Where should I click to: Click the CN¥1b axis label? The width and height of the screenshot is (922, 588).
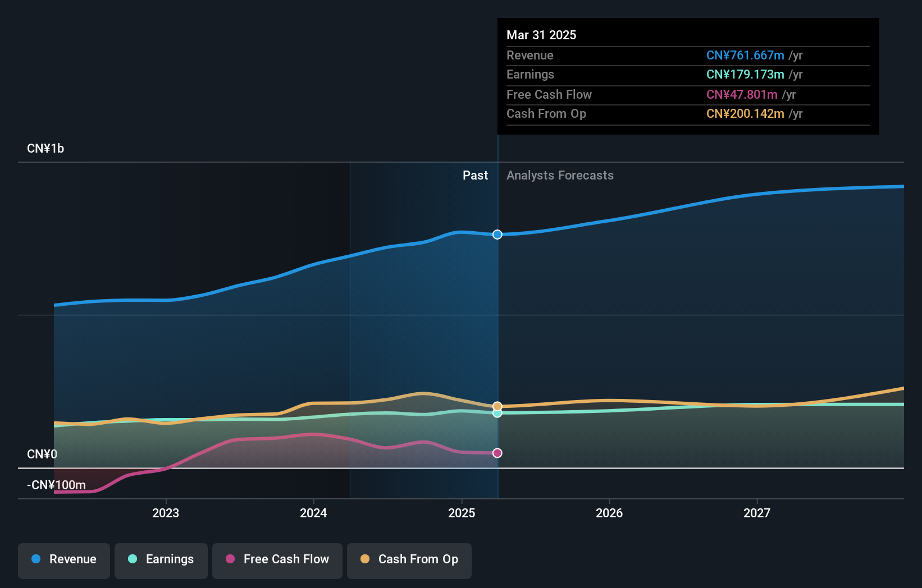click(45, 149)
